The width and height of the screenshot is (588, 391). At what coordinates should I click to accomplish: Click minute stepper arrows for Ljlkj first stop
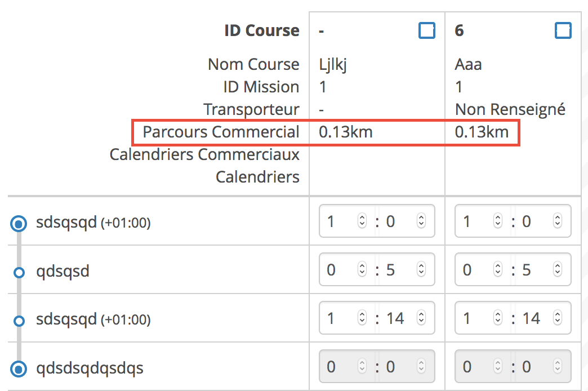[x=421, y=221]
